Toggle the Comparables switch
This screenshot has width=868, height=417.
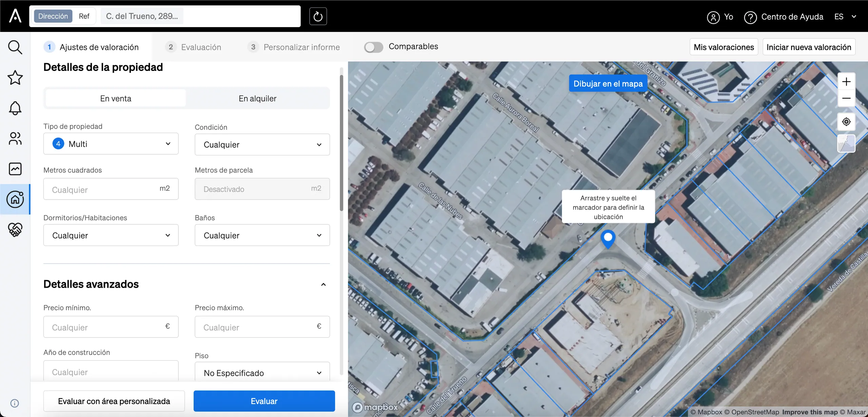(x=373, y=47)
